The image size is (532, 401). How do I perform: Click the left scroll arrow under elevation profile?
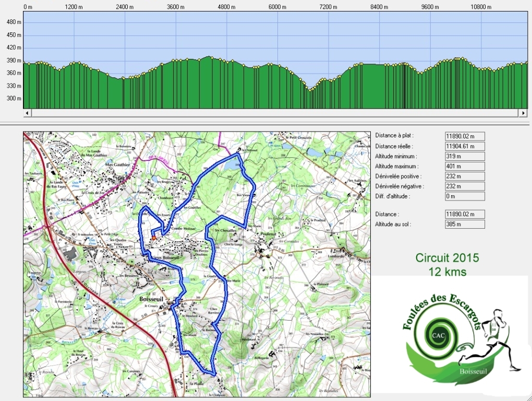coord(28,113)
